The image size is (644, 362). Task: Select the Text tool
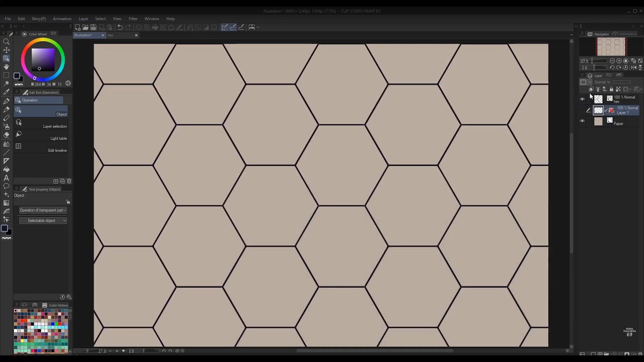(6, 178)
